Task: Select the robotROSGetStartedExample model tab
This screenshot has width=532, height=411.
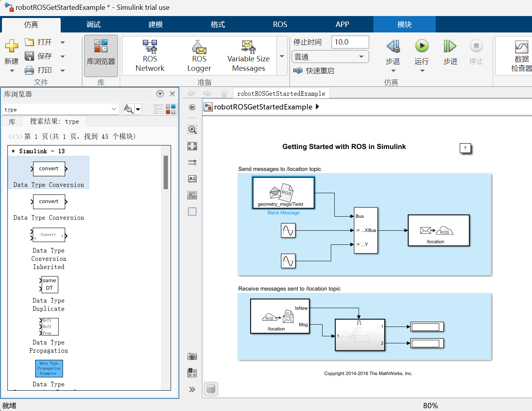Action: click(x=281, y=93)
